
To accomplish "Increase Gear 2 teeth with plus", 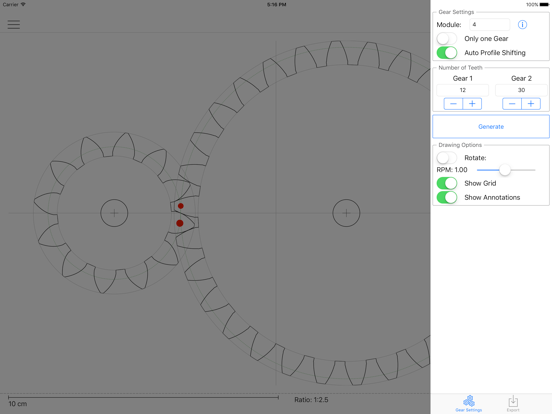I will [x=531, y=104].
